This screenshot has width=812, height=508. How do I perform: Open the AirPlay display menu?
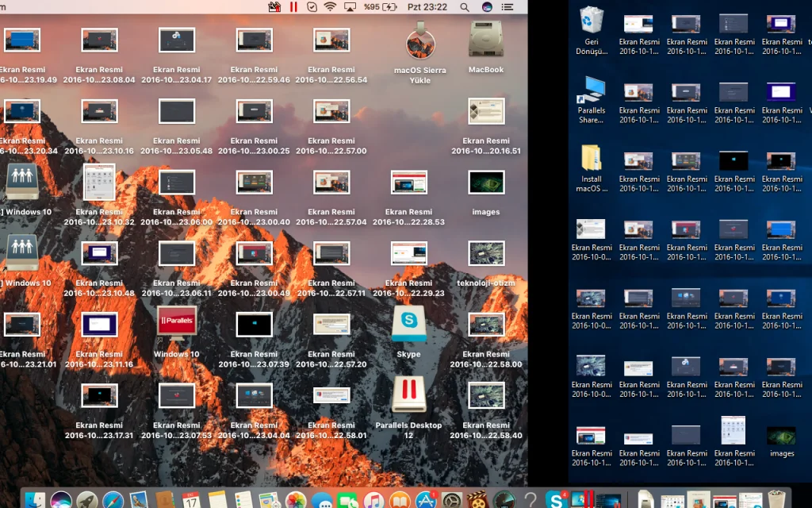tap(350, 7)
